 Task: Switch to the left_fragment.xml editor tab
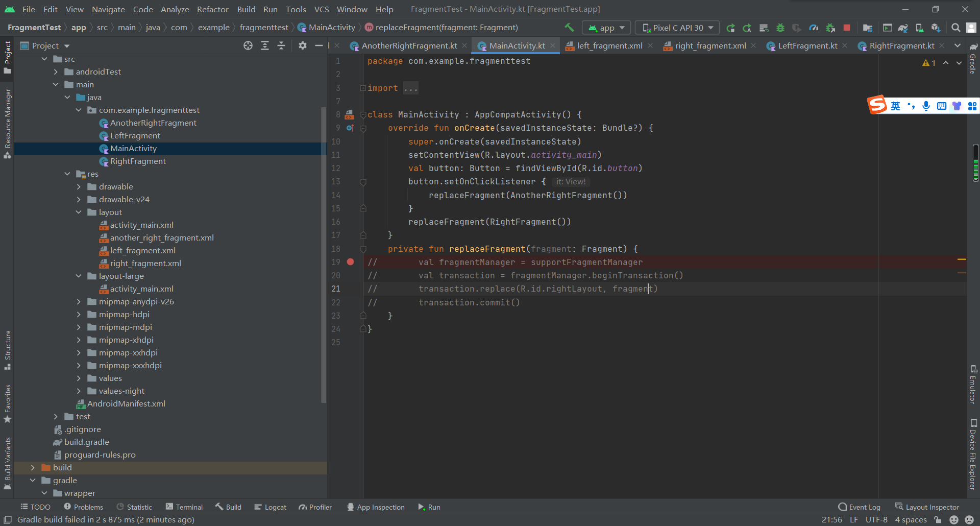pyautogui.click(x=609, y=46)
